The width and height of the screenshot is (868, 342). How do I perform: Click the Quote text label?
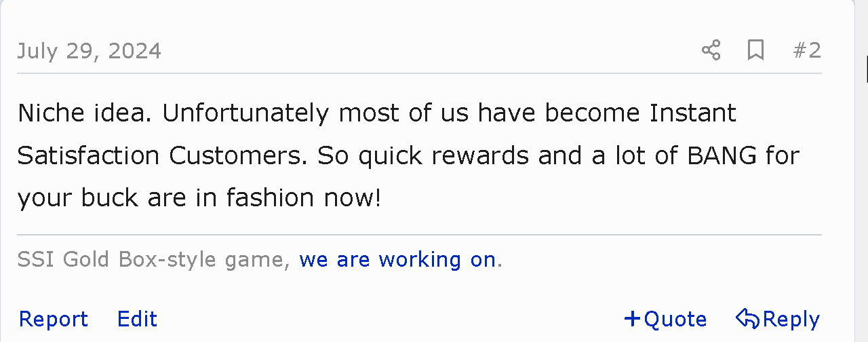tap(675, 319)
